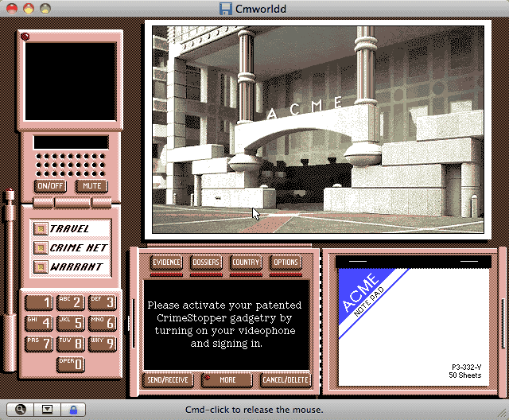The height and width of the screenshot is (420, 509).
Task: Click the yellow minimize window button
Action: [29, 9]
